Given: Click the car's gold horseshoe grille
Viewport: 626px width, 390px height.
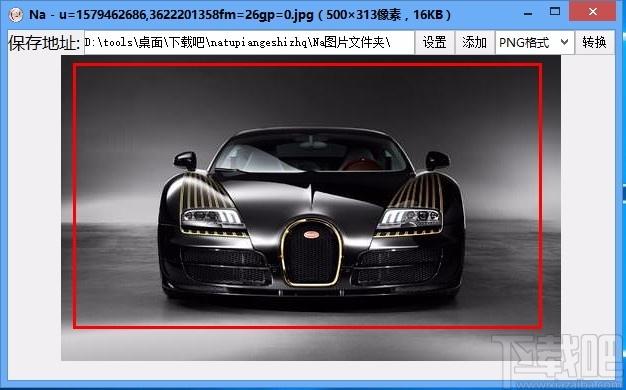Looking at the screenshot, I should click(x=311, y=252).
